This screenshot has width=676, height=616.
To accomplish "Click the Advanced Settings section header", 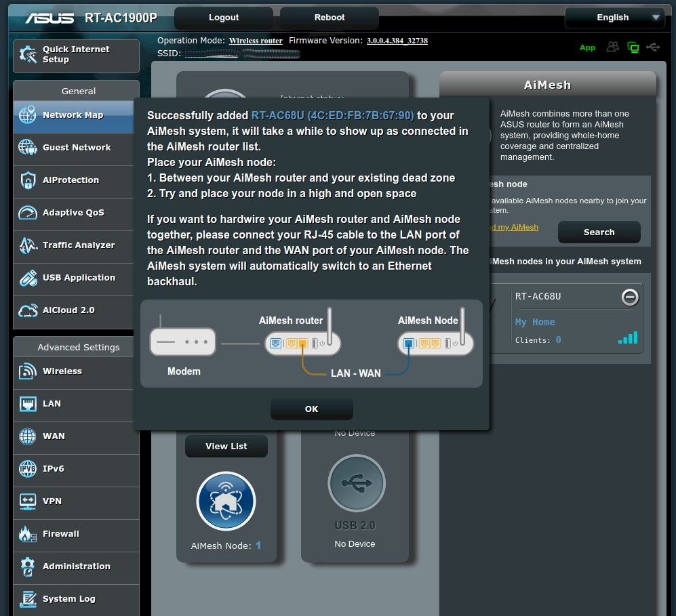I will [79, 347].
